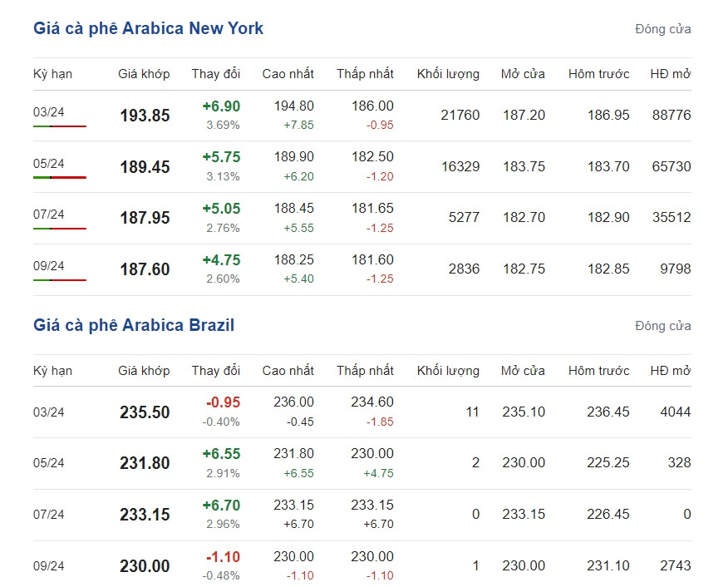Click Thay đổi header in New York table

[x=216, y=74]
